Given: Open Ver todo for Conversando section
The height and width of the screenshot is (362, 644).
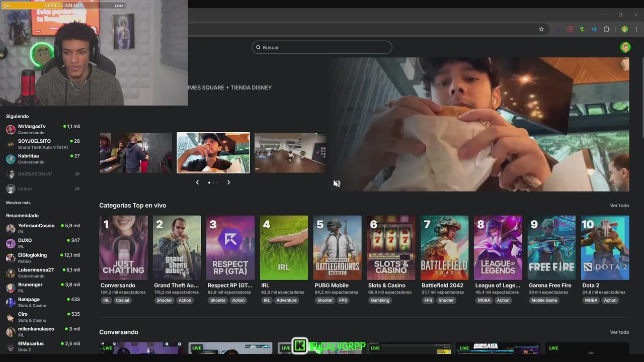Looking at the screenshot, I should 619,332.
